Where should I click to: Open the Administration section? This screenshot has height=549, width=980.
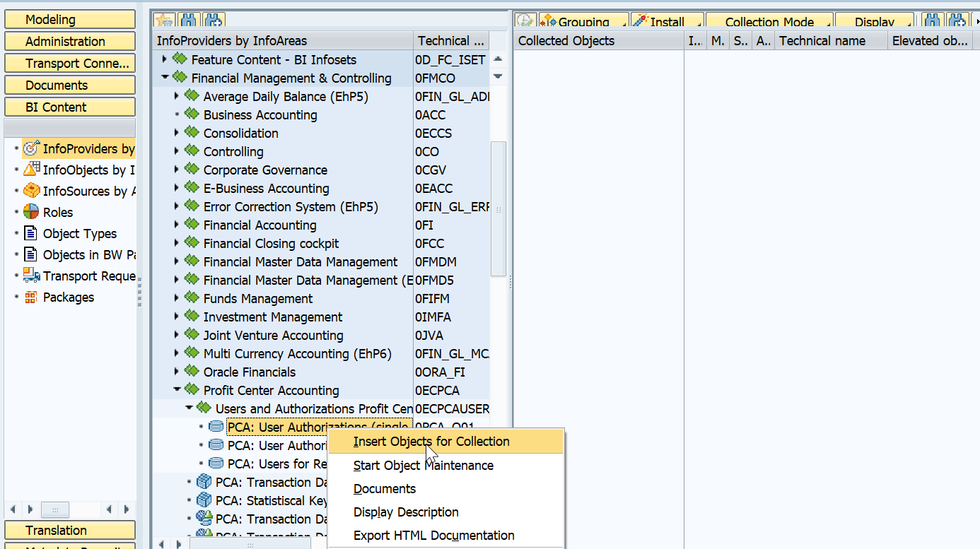pyautogui.click(x=70, y=42)
